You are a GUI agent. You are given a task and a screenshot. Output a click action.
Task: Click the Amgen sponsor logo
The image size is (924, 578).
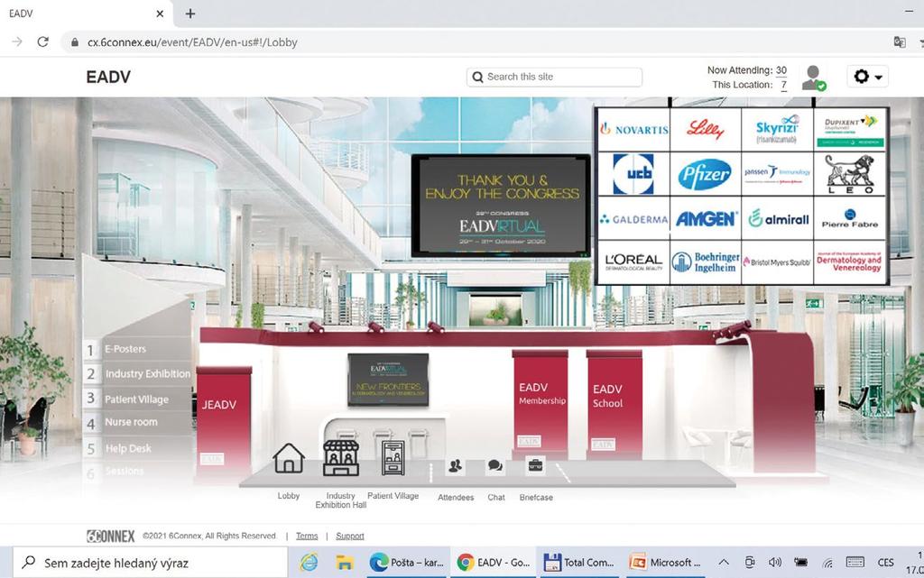[x=706, y=219]
